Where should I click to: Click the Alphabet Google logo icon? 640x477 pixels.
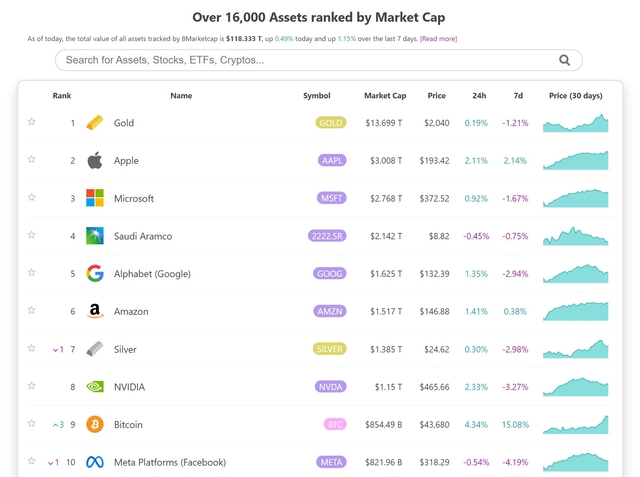point(95,274)
